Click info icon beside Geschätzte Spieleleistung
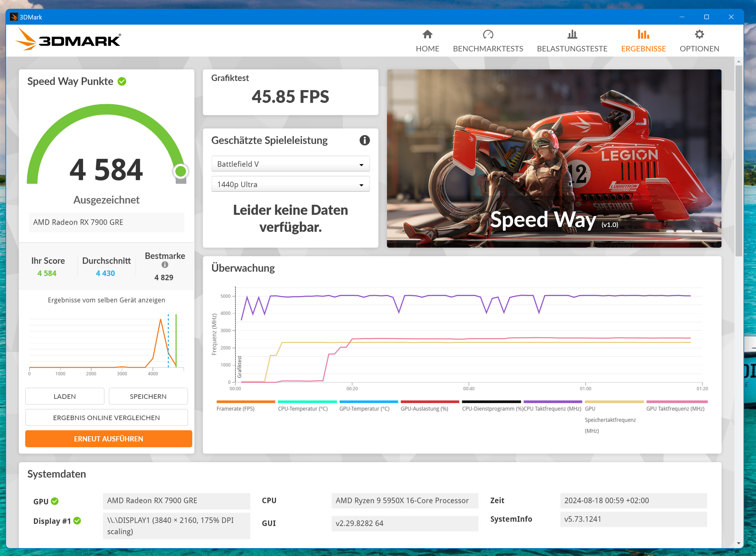756x556 pixels. (364, 140)
